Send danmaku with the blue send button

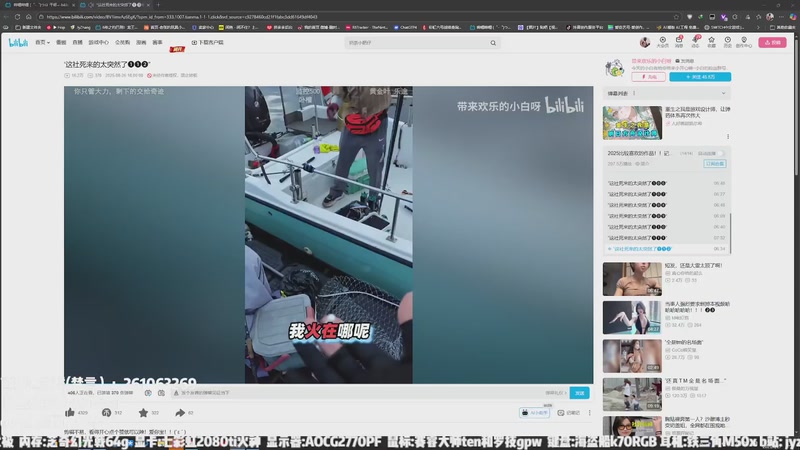580,393
